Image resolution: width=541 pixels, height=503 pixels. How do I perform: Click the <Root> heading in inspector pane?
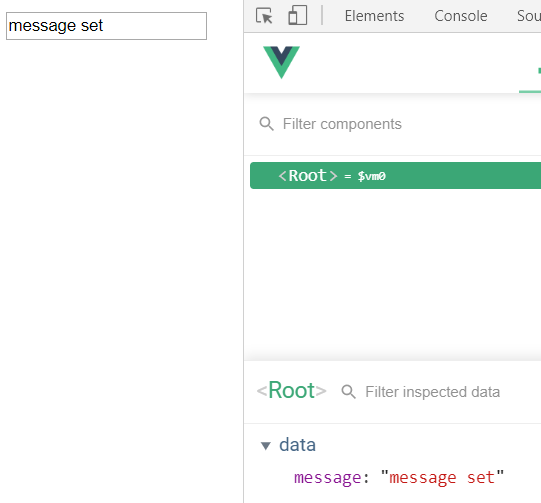click(292, 391)
